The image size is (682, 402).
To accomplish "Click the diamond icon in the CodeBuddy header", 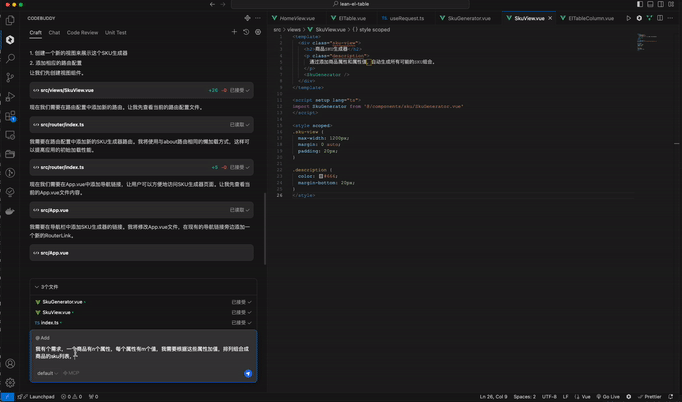I will click(x=247, y=18).
